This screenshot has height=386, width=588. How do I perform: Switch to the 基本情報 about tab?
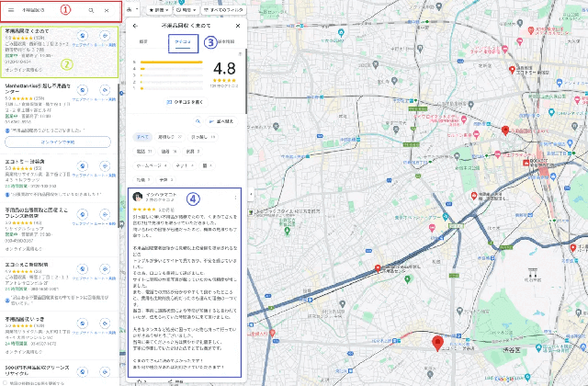226,42
